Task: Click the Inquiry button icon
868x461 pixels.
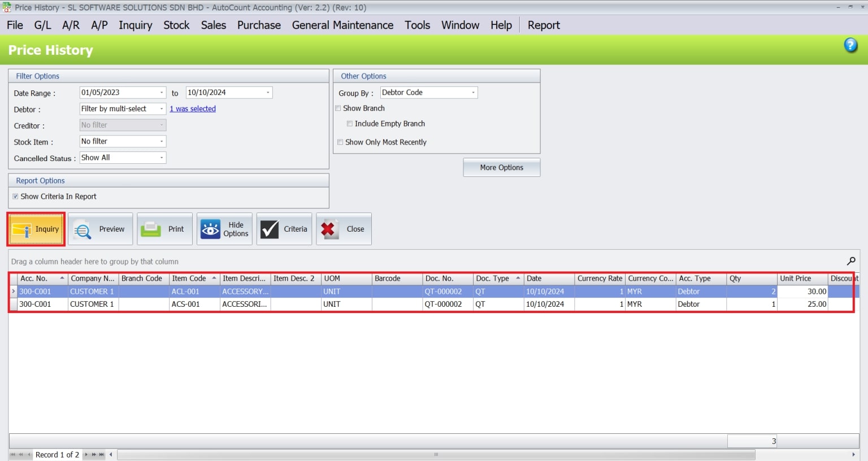Action: pyautogui.click(x=21, y=229)
